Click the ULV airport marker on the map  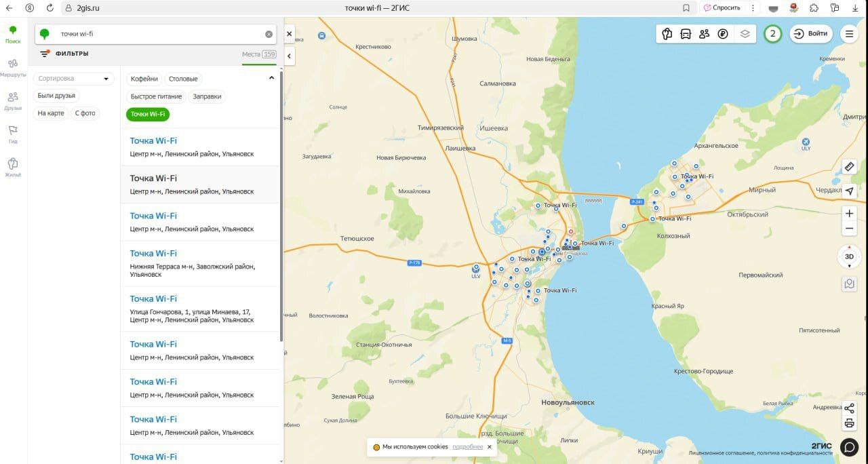click(476, 270)
